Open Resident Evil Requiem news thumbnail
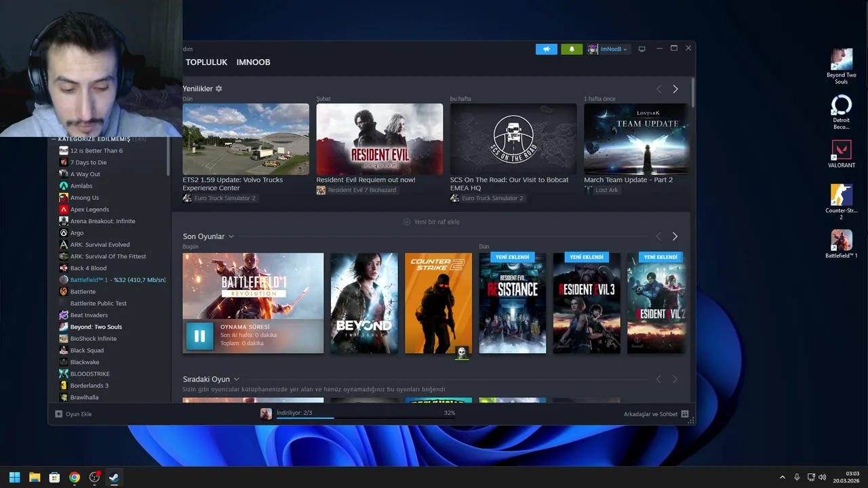The height and width of the screenshot is (488, 868). click(x=379, y=139)
